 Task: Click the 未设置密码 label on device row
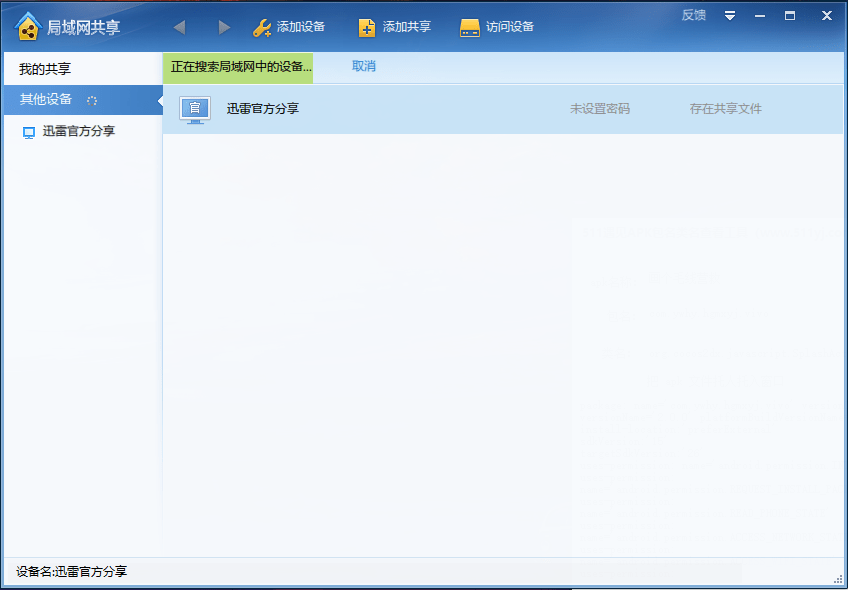pos(603,108)
